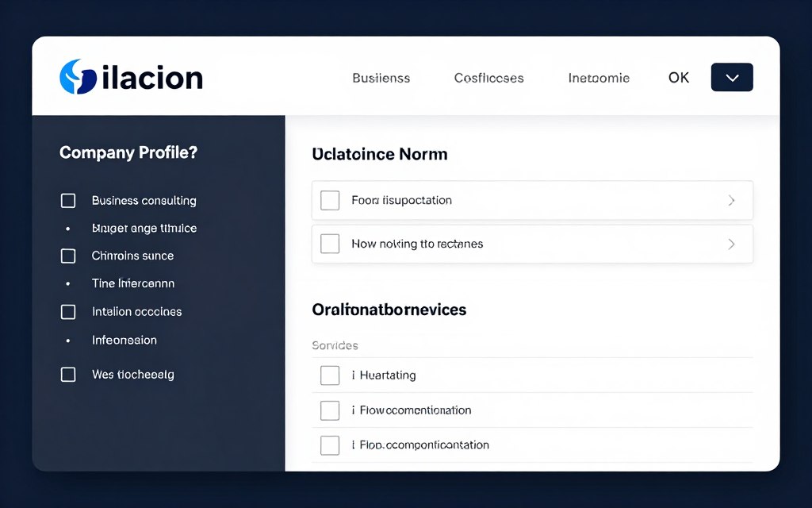Open the Cosflcoses navigation item

488,78
